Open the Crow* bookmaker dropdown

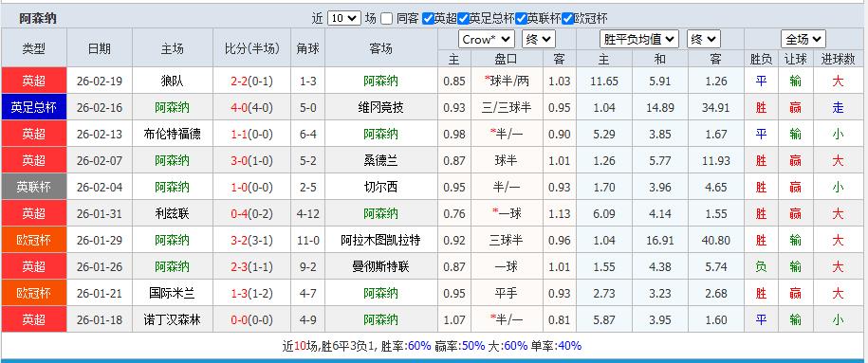point(487,39)
